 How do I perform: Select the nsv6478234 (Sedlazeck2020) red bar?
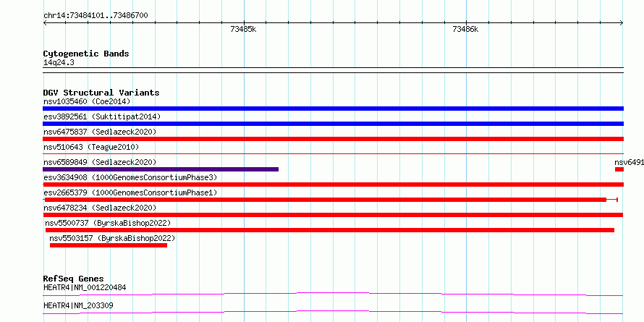coord(333,215)
